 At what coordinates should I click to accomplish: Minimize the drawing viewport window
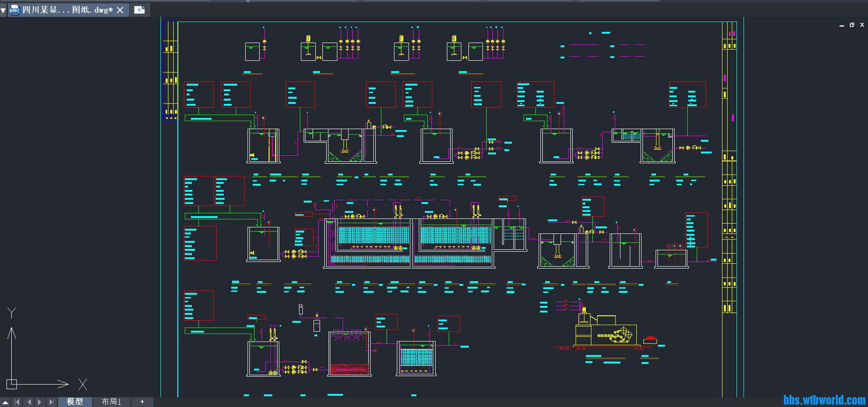point(842,25)
